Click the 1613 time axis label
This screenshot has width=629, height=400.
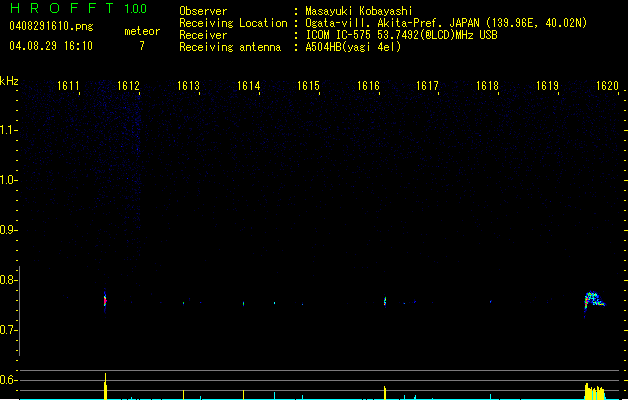189,86
